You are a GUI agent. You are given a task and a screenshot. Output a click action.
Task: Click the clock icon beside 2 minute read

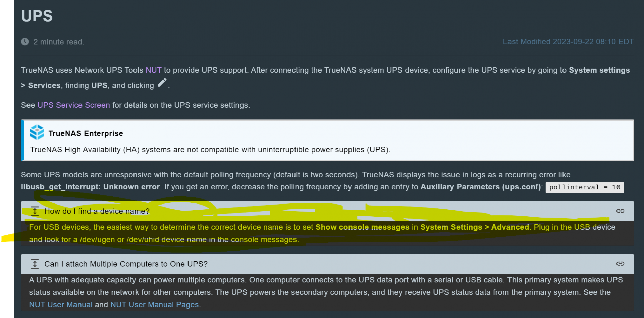(25, 42)
